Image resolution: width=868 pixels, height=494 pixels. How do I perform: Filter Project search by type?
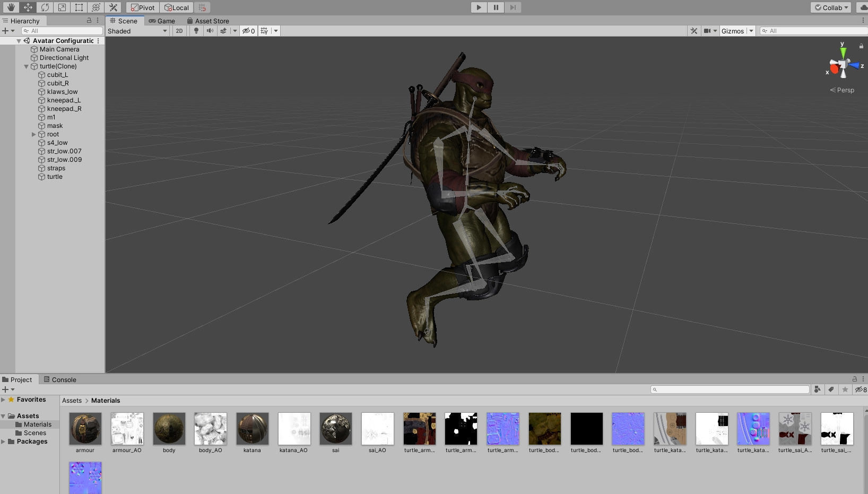click(x=818, y=389)
